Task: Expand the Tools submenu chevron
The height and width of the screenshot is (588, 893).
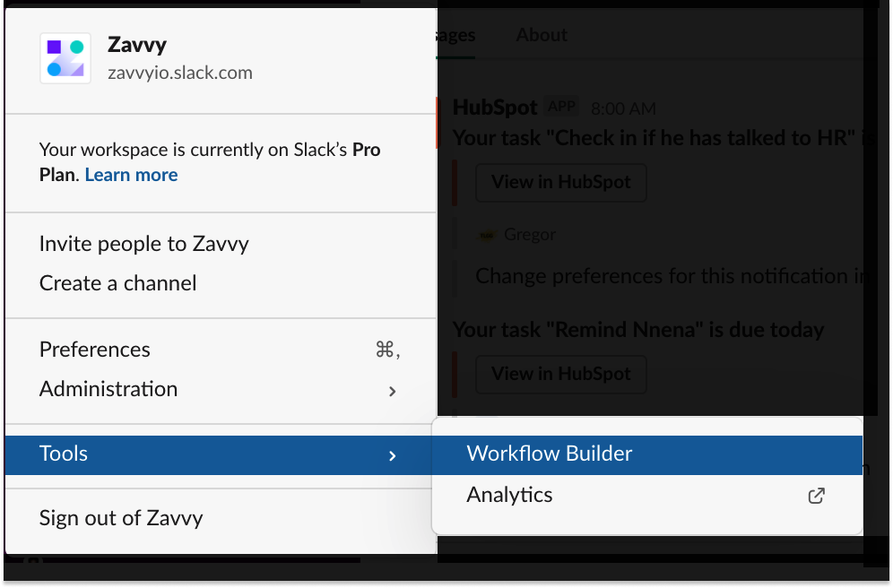Action: coord(393,454)
